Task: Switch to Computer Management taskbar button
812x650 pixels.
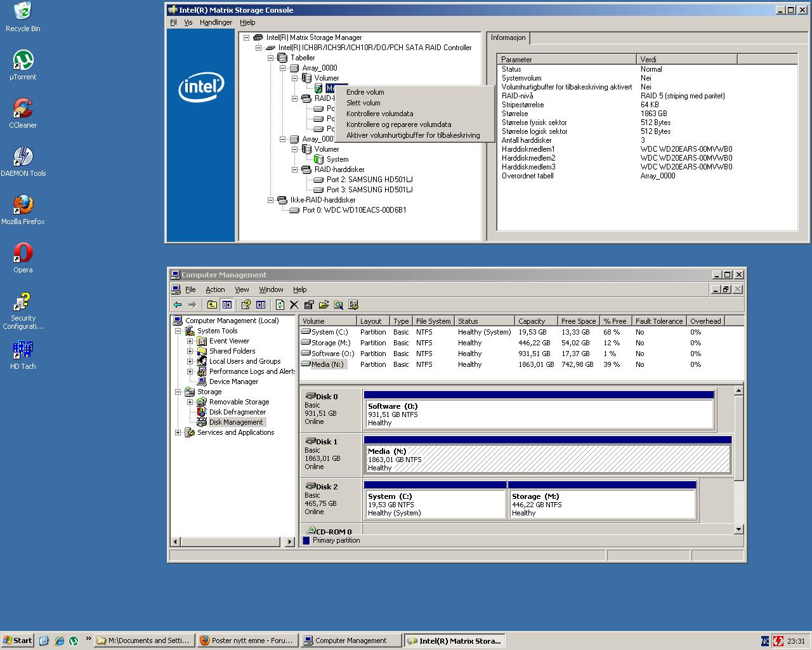Action: [x=351, y=640]
